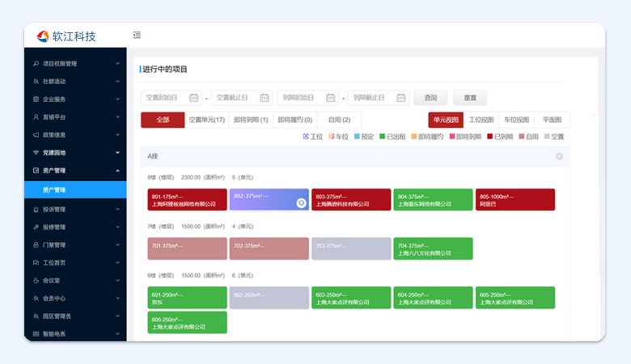Select the 空置单元(17) filter tab

point(206,120)
